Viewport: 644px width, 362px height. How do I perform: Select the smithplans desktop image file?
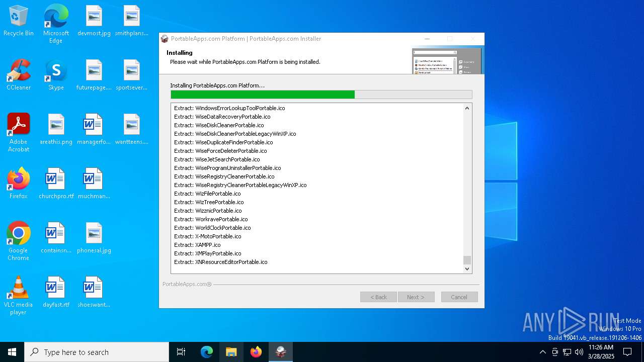[x=131, y=21]
